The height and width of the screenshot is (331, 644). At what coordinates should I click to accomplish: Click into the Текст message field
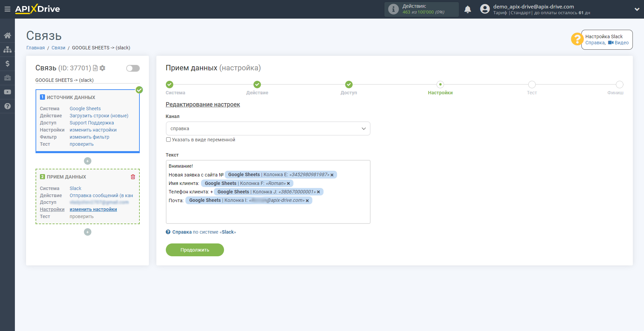(268, 192)
